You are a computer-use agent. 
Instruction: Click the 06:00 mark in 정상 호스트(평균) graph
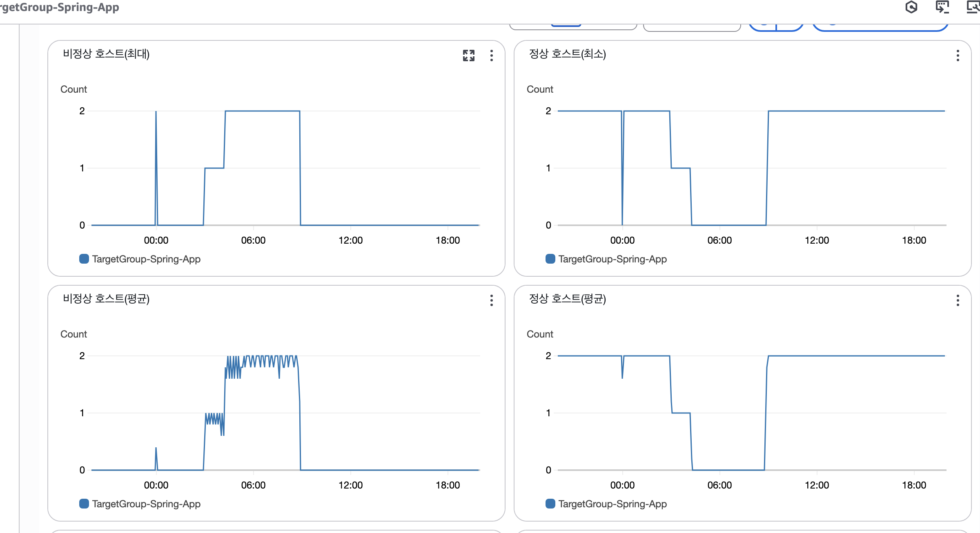719,485
